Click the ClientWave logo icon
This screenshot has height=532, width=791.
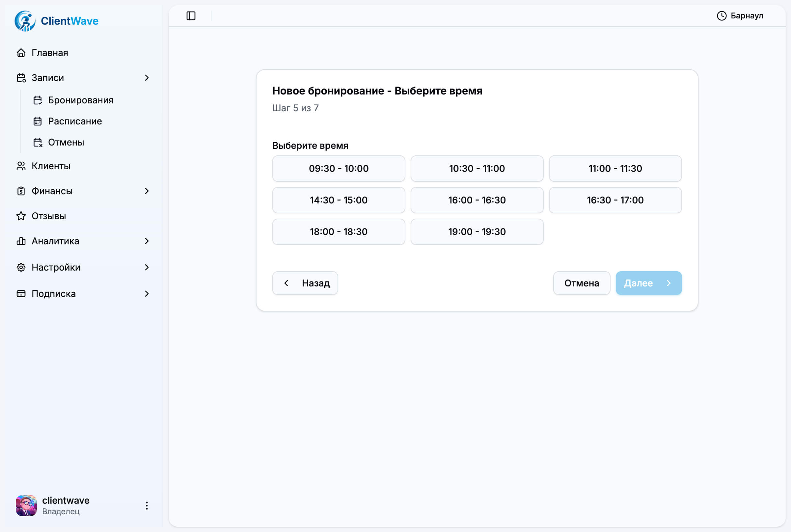pos(25,21)
